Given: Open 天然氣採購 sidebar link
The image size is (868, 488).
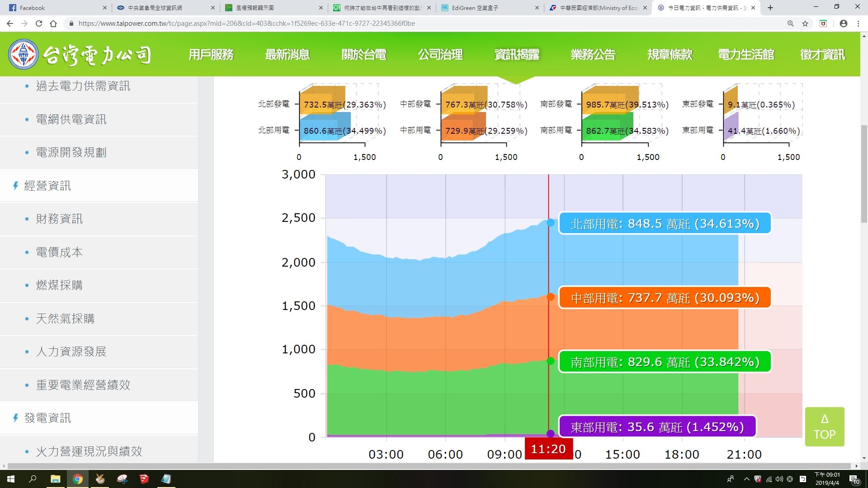Looking at the screenshot, I should 66,319.
